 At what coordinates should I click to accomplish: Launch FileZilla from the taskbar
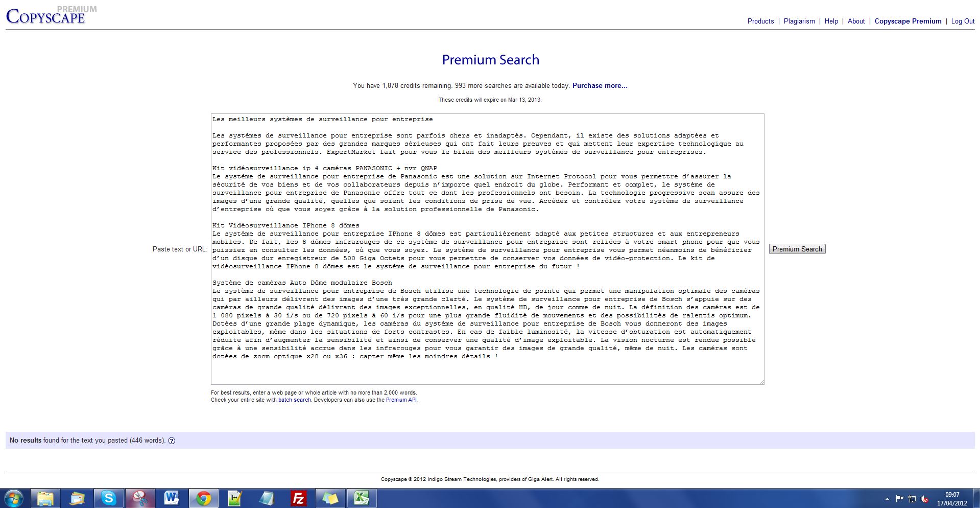tap(298, 498)
